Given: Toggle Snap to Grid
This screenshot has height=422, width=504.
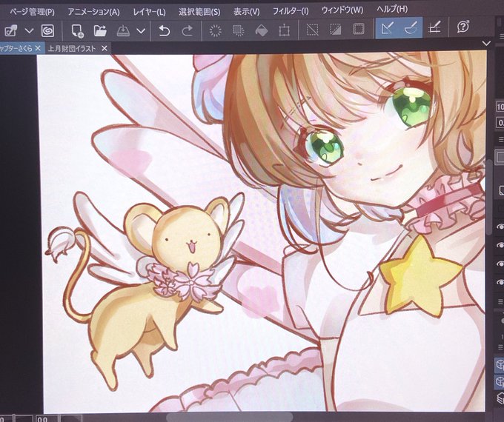Looking at the screenshot, I should click(434, 27).
